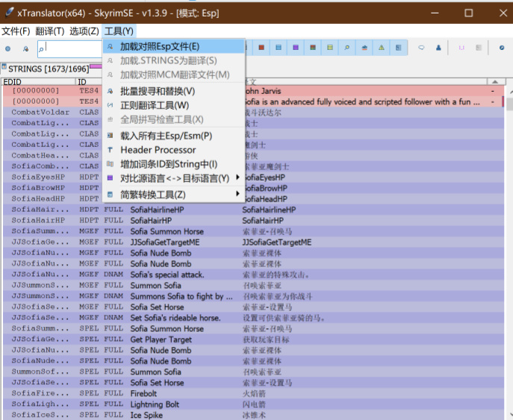This screenshot has height=420, width=513.
Task: Click the blue circle icon left of search
Action: (x=8, y=48)
